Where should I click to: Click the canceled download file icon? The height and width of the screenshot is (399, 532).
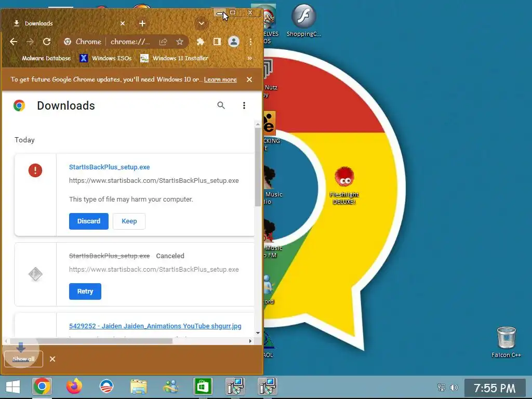[x=35, y=274]
